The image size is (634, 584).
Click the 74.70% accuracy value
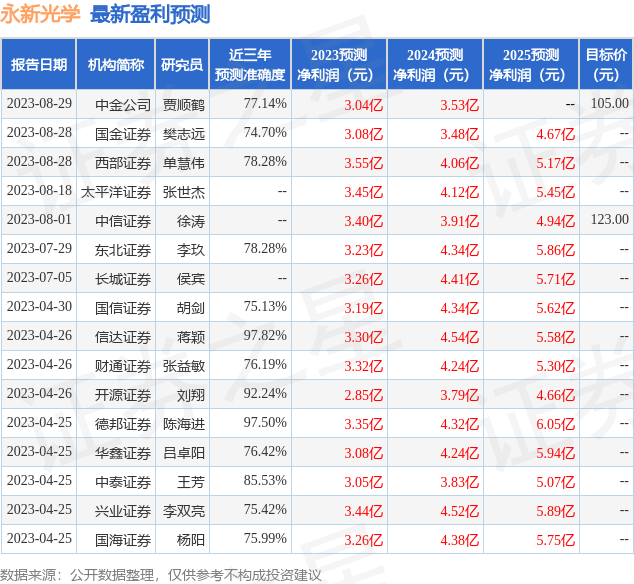[265, 133]
